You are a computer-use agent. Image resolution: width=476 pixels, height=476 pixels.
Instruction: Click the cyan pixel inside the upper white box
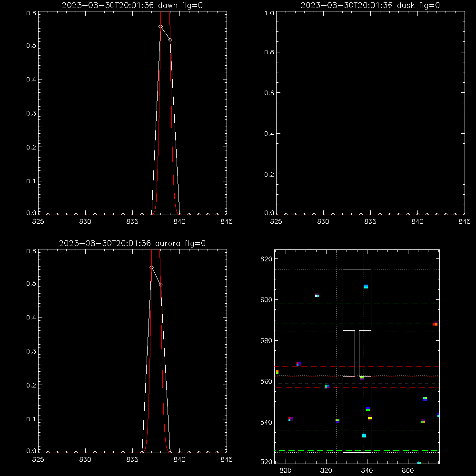pos(366,287)
